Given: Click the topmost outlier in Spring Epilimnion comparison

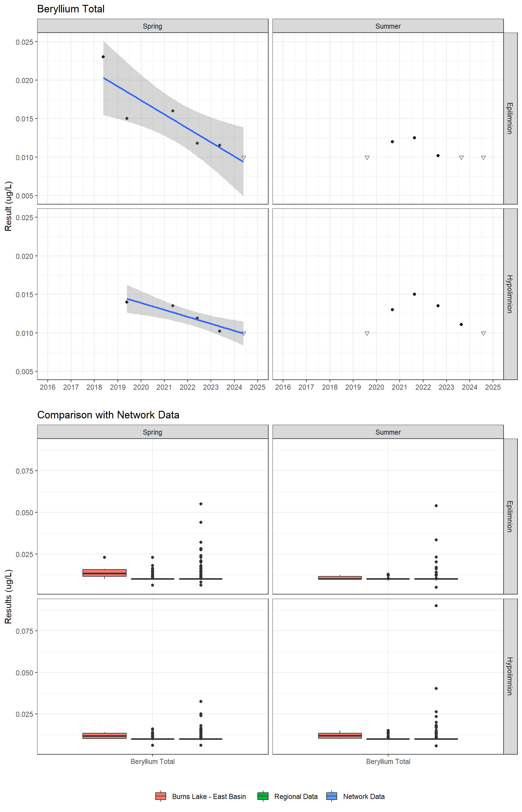Looking at the screenshot, I should pyautogui.click(x=201, y=504).
